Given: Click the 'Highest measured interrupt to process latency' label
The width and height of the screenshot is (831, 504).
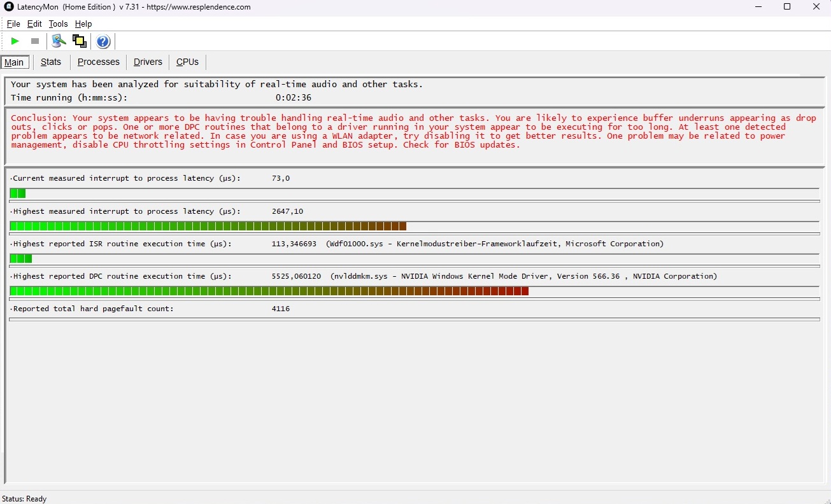Looking at the screenshot, I should coord(126,211).
